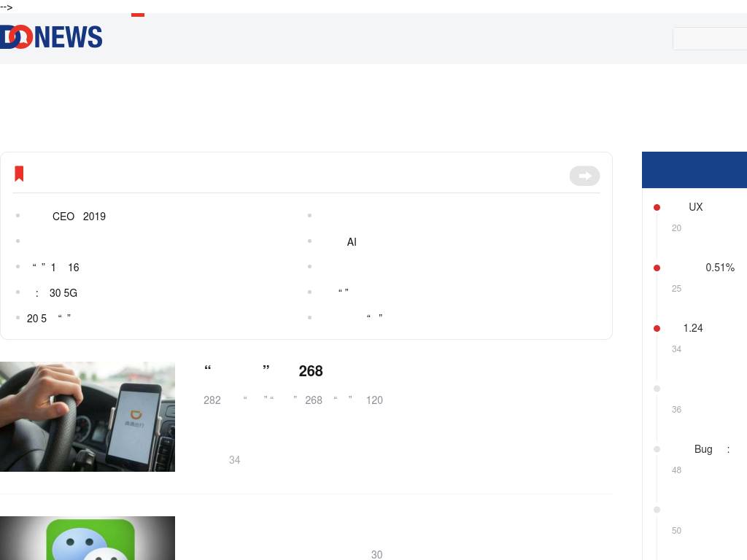
Task: Open headline starting with 20 5
Action: pos(49,318)
